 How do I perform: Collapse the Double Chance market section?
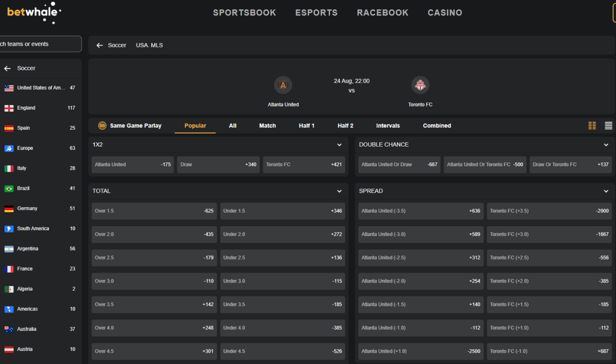[x=606, y=145]
